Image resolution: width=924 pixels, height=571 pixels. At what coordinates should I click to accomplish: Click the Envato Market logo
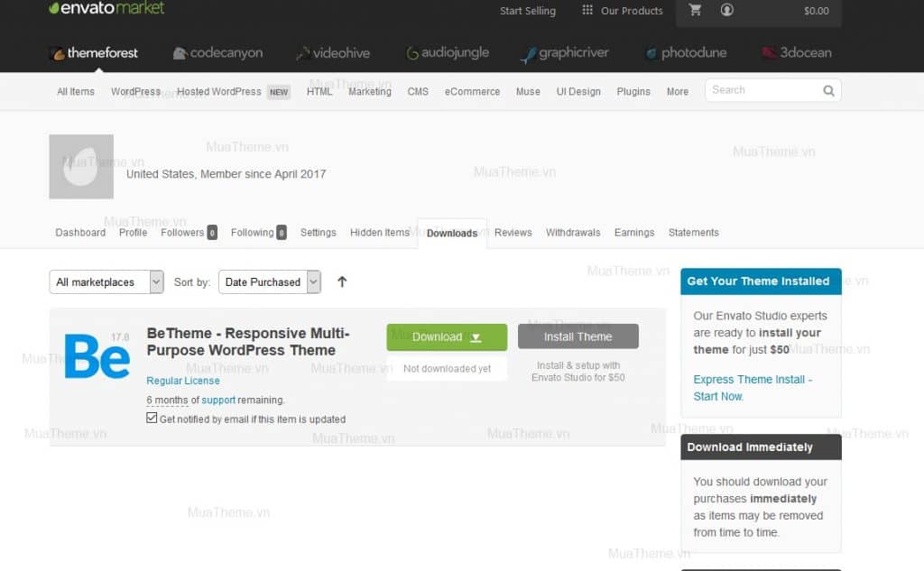(106, 9)
